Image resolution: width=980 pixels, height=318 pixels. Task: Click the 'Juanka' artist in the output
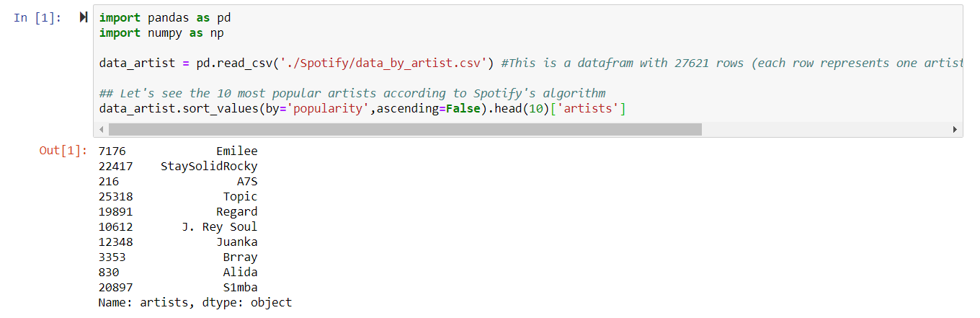click(x=236, y=242)
